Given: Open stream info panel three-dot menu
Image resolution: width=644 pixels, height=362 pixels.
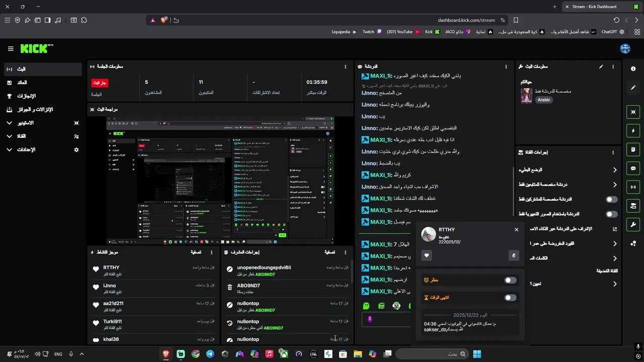Looking at the screenshot, I should click(613, 66).
